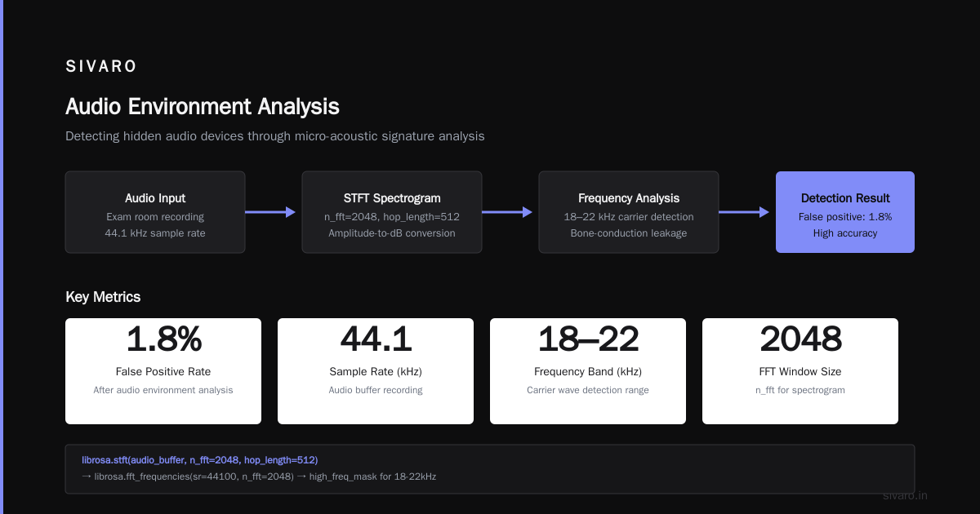
Task: Select the 'Audio Input' pipeline step heading
Action: (155, 198)
